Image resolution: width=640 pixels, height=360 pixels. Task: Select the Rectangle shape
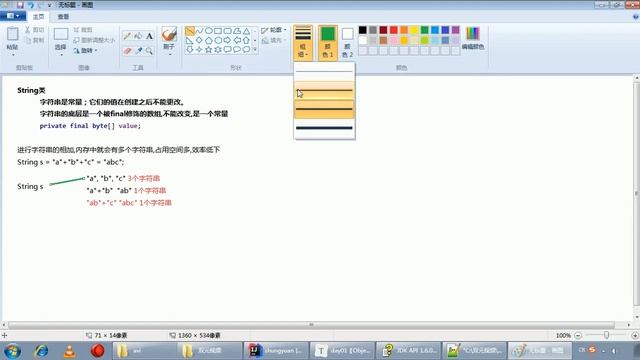[218, 31]
